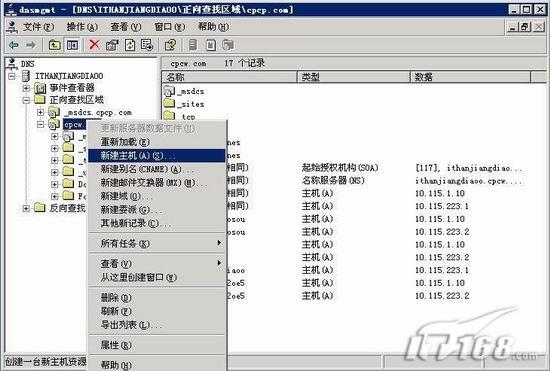550x371 pixels.
Task: Choose 新建域(O)... in context menu
Action: tap(156, 196)
